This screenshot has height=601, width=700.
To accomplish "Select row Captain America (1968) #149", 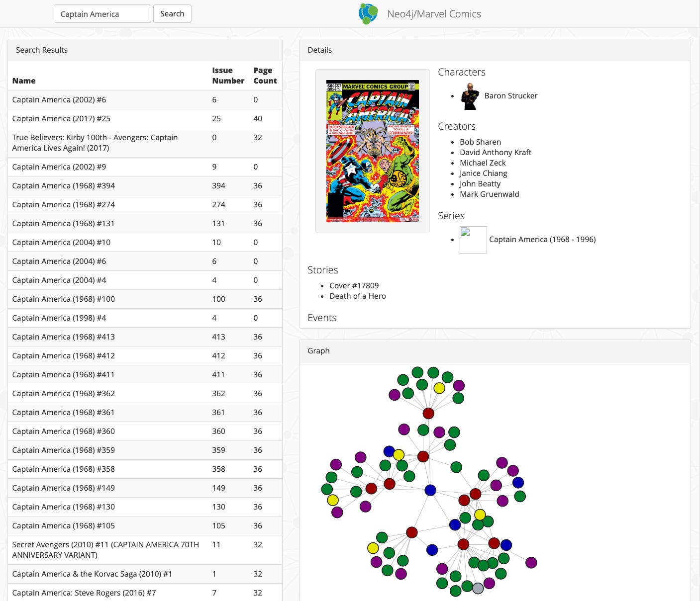I will (145, 488).
